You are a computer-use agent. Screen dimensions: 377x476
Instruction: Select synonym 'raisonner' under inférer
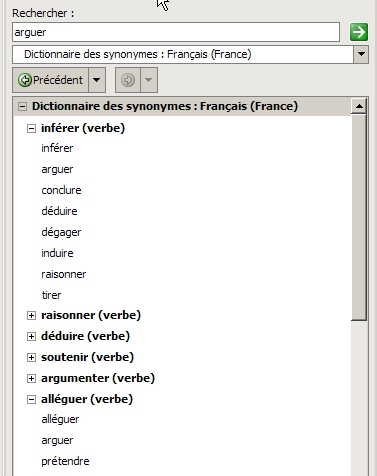click(x=64, y=274)
